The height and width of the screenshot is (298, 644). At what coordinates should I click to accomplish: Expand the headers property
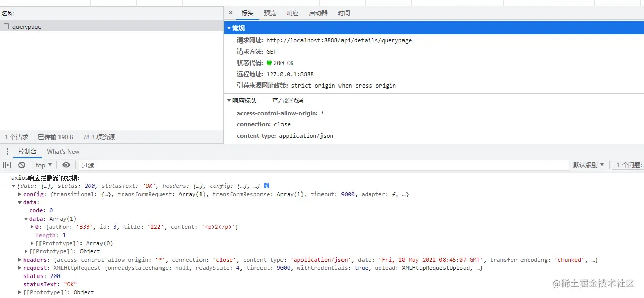click(20, 260)
